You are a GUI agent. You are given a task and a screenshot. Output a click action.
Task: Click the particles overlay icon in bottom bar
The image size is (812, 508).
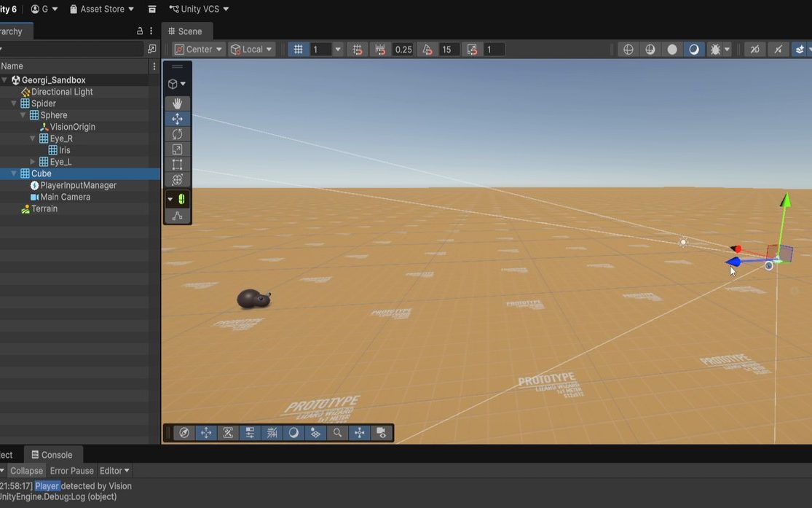click(315, 433)
